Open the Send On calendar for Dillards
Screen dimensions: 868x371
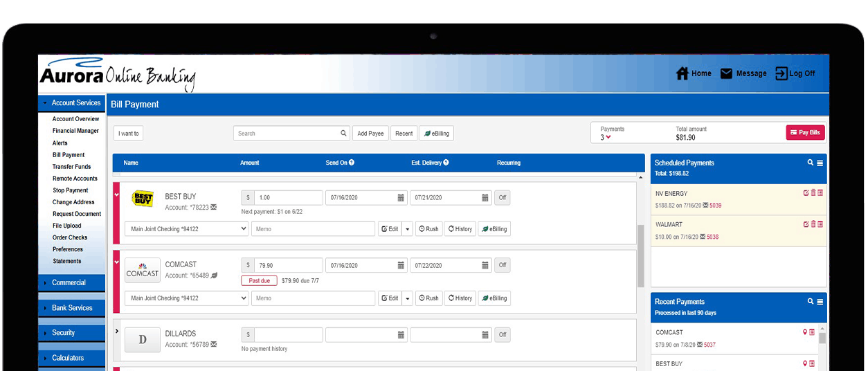pos(401,335)
